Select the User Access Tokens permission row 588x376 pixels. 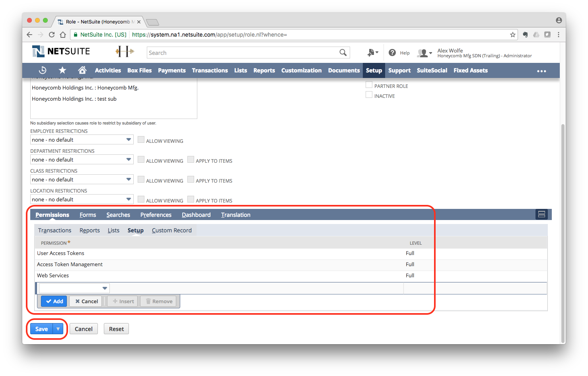point(291,253)
